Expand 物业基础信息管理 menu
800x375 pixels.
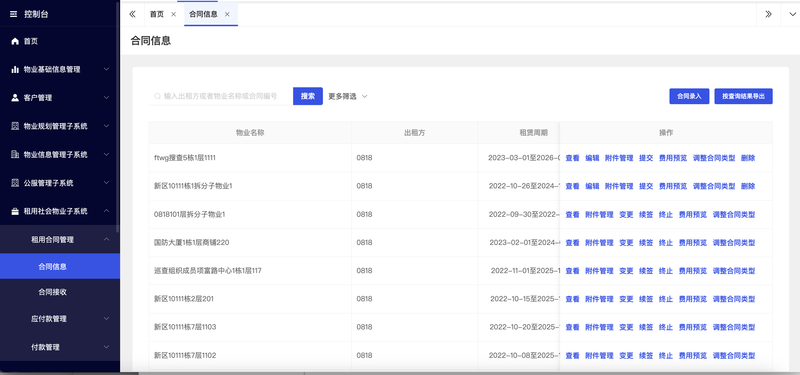click(x=107, y=69)
